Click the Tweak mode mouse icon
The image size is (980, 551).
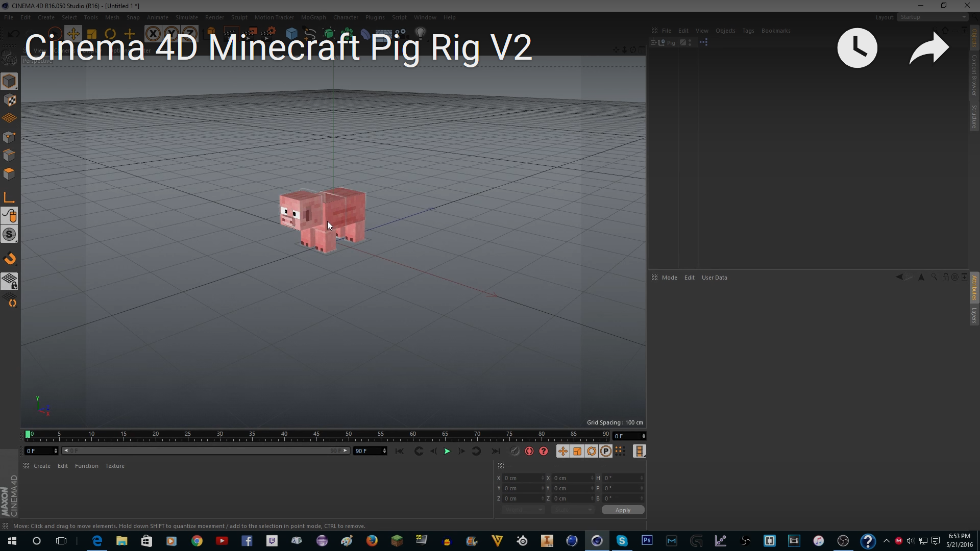point(9,216)
